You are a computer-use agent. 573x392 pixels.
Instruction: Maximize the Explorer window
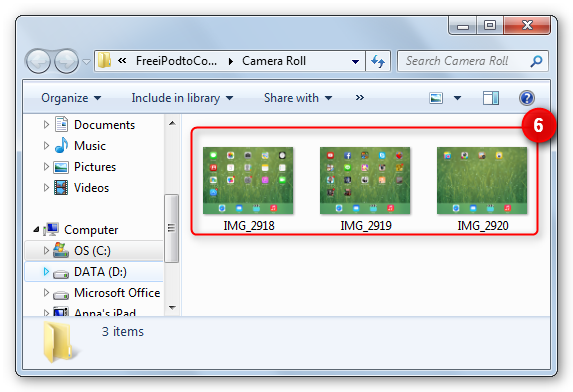click(490, 25)
